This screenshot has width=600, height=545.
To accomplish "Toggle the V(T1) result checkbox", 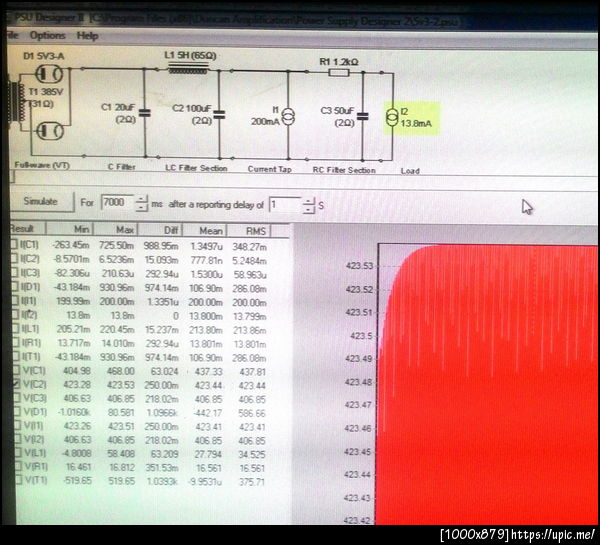I will [19, 480].
